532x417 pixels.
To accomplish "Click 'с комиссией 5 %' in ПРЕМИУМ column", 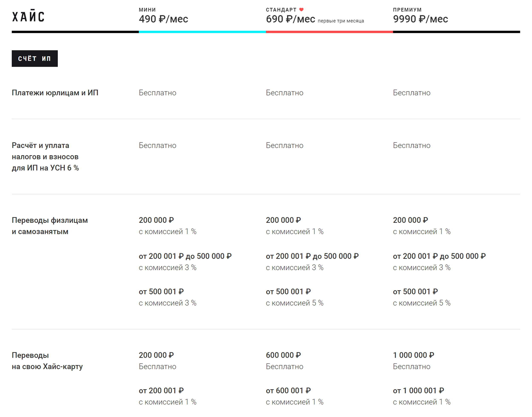I will (x=422, y=303).
